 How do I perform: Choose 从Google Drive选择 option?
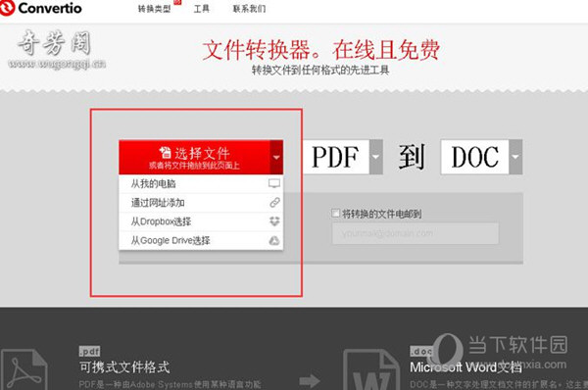(x=201, y=240)
